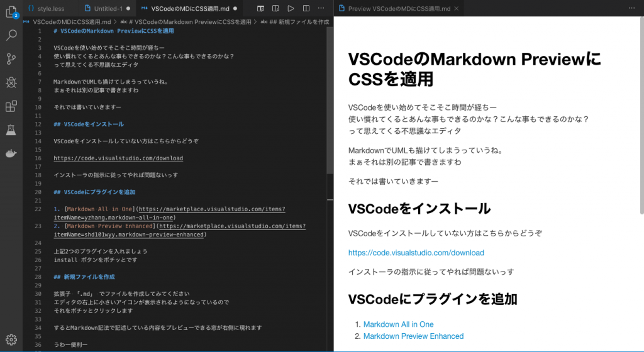Open the Explorer view in activity bar
644x352 pixels.
click(x=11, y=12)
